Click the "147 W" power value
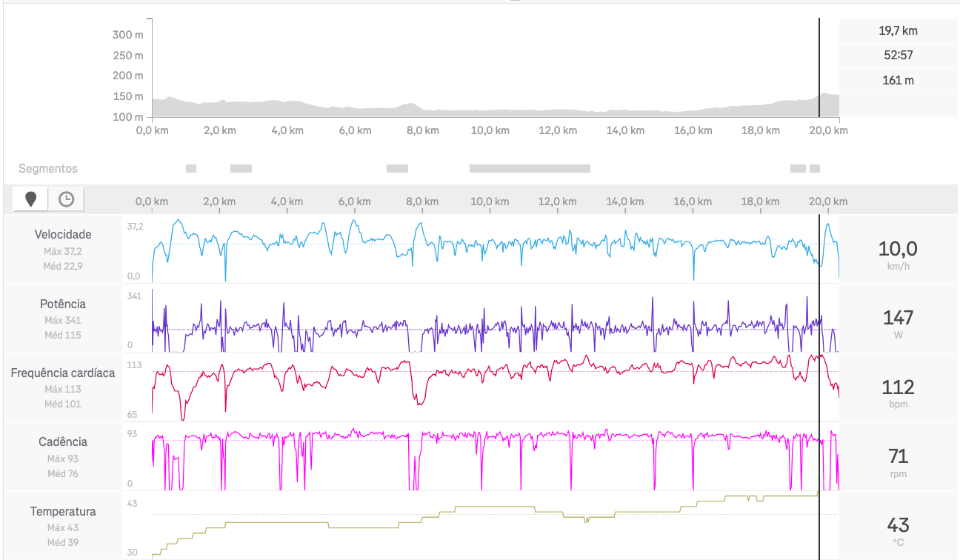This screenshot has height=560, width=960. tap(898, 323)
